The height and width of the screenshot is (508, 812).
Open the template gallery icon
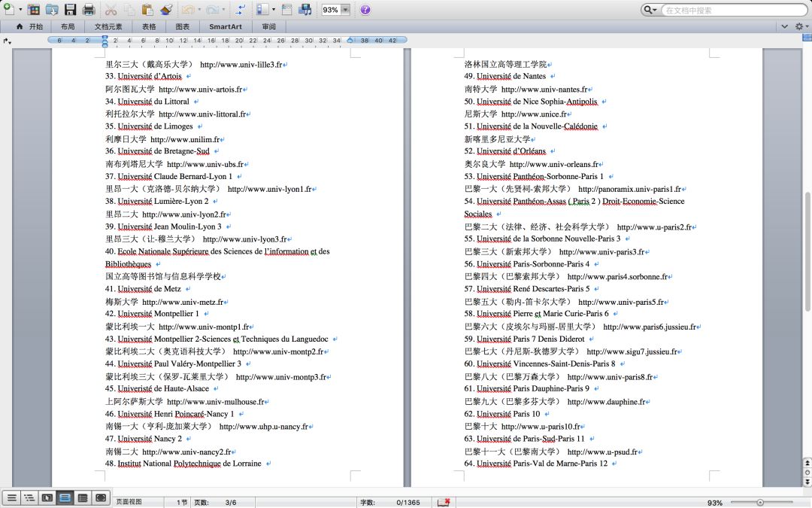tap(34, 9)
